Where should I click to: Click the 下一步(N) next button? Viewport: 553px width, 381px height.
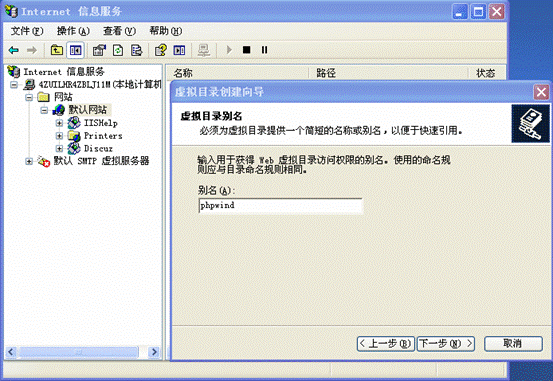tap(446, 343)
